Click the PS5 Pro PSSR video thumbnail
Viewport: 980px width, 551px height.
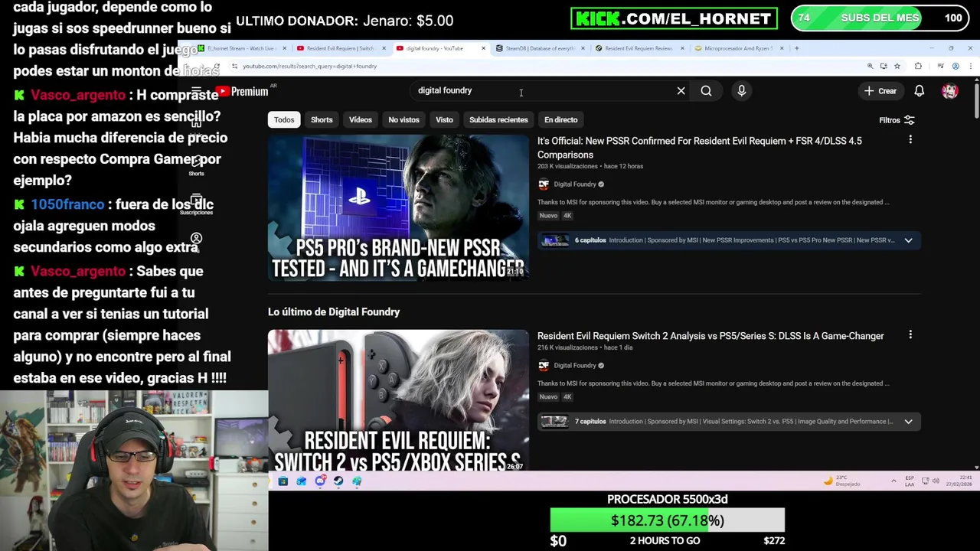tap(398, 207)
